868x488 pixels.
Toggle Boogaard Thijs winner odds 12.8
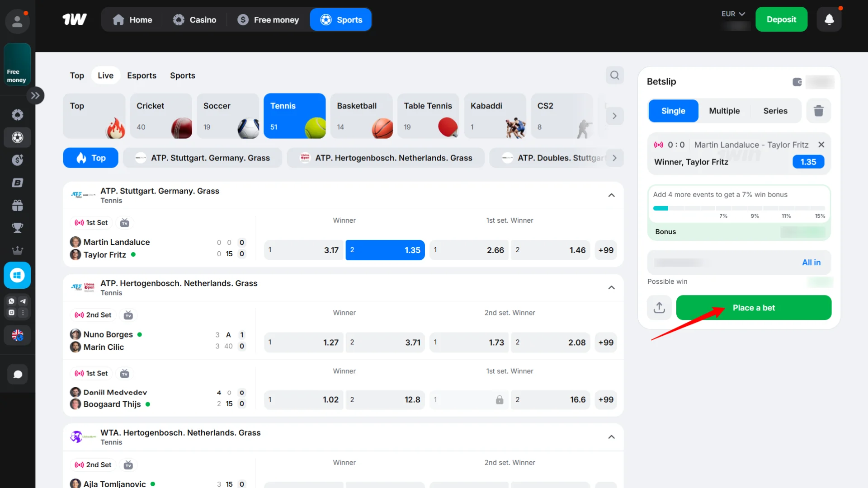coord(385,399)
